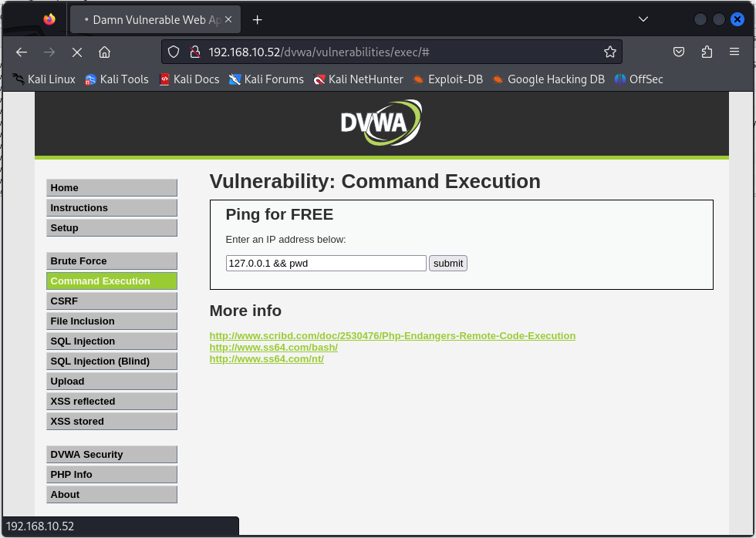Viewport: 756px width, 538px height.
Task: Select the Brute Force vulnerability
Action: pos(112,261)
